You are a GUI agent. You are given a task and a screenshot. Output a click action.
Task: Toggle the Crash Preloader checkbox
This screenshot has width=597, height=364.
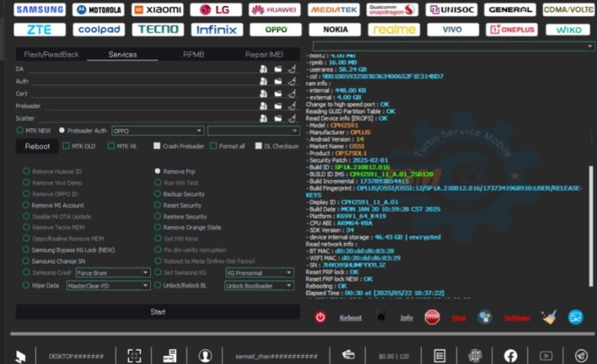(157, 146)
